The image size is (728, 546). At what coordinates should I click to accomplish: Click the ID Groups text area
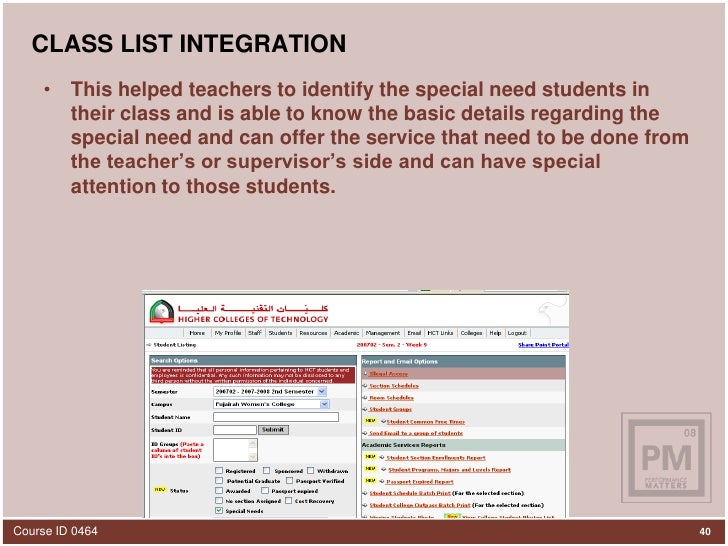235,450
